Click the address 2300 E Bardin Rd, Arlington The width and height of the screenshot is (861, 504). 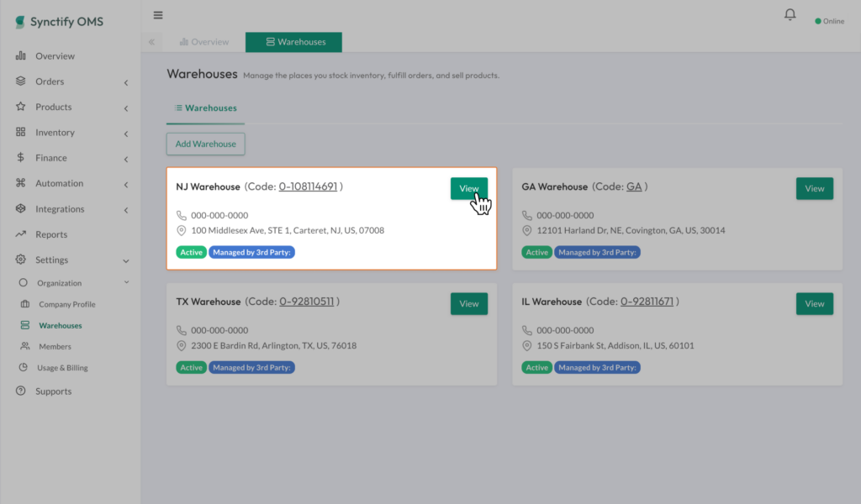[273, 345]
